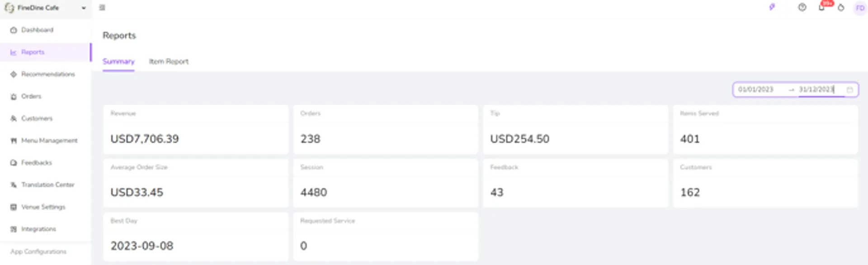Click the notifications bell icon

click(x=821, y=8)
